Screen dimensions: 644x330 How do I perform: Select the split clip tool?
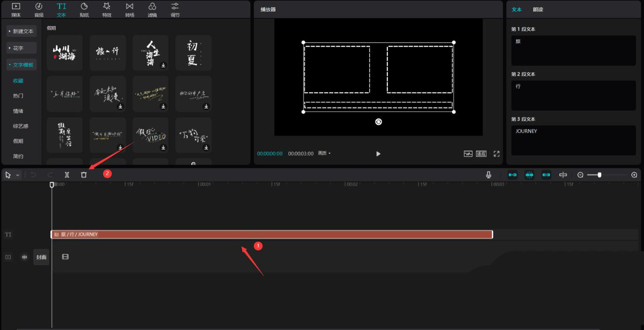click(x=67, y=175)
